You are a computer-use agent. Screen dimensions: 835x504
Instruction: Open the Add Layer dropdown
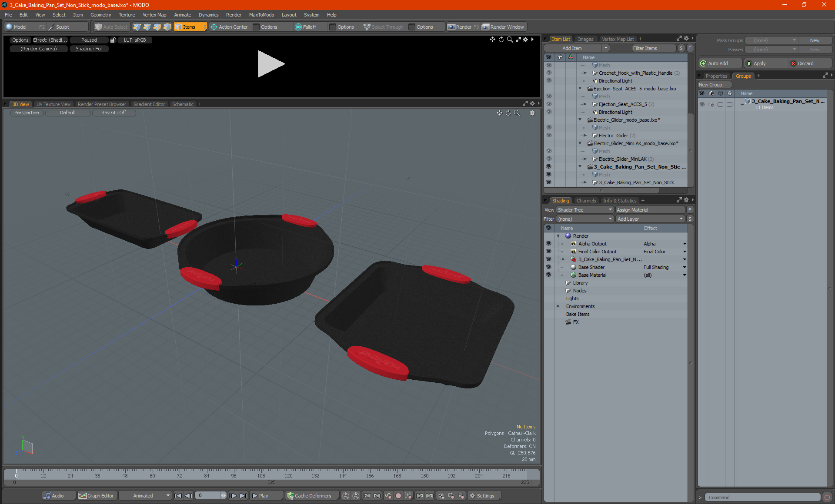[x=650, y=219]
